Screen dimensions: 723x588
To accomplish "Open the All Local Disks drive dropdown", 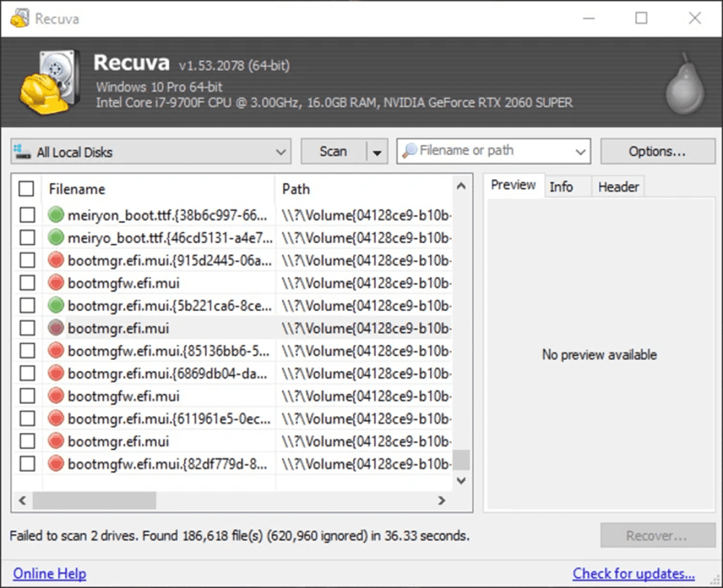I will pos(282,152).
